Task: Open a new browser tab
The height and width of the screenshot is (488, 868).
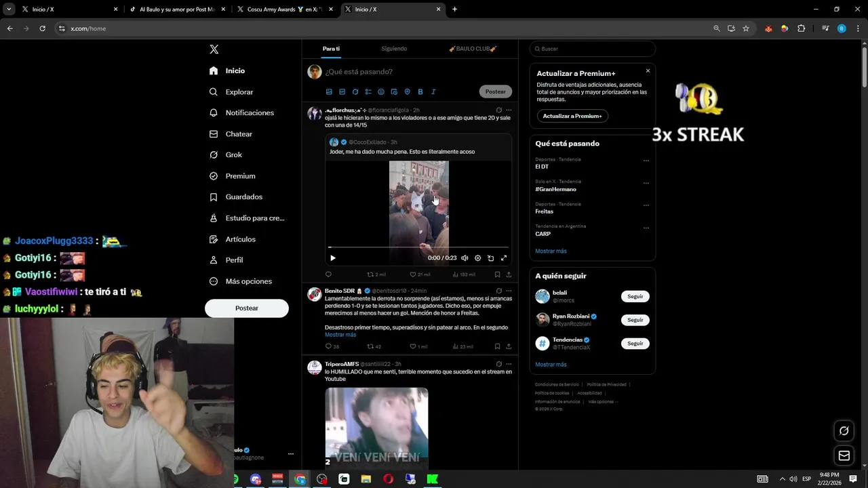Action: (x=454, y=9)
